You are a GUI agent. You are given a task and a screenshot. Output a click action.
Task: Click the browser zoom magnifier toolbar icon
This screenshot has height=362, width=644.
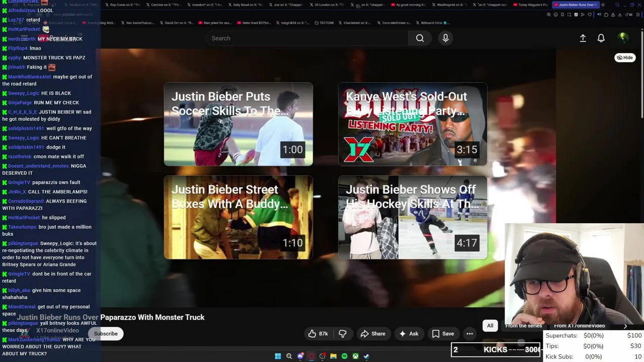(549, 15)
